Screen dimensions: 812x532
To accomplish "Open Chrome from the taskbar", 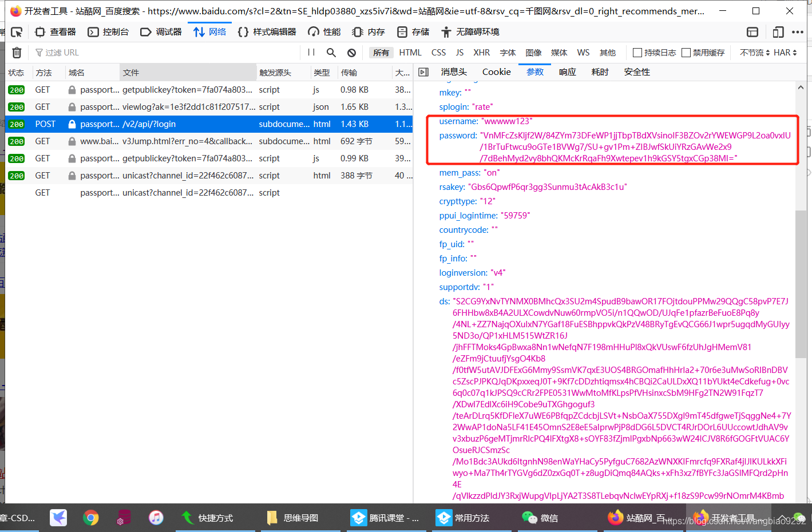I will 90,518.
